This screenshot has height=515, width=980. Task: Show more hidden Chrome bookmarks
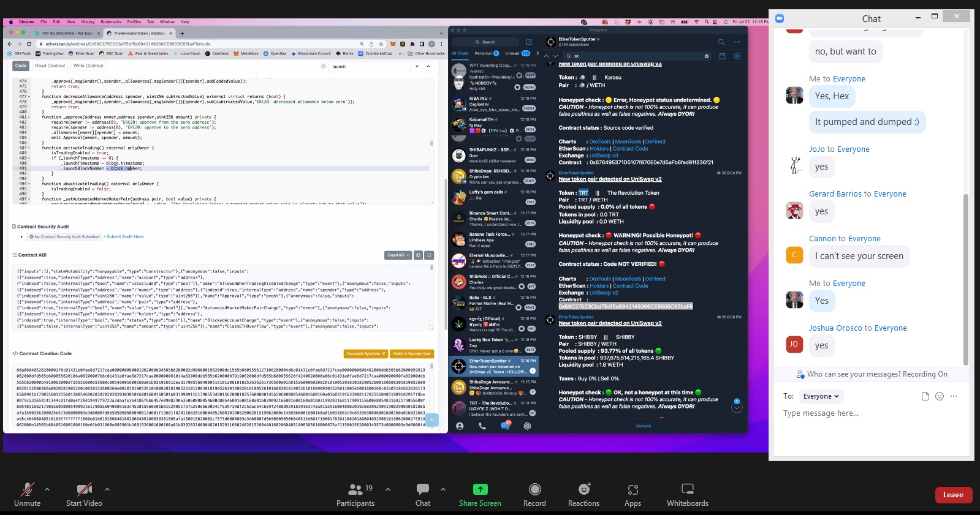[400, 53]
